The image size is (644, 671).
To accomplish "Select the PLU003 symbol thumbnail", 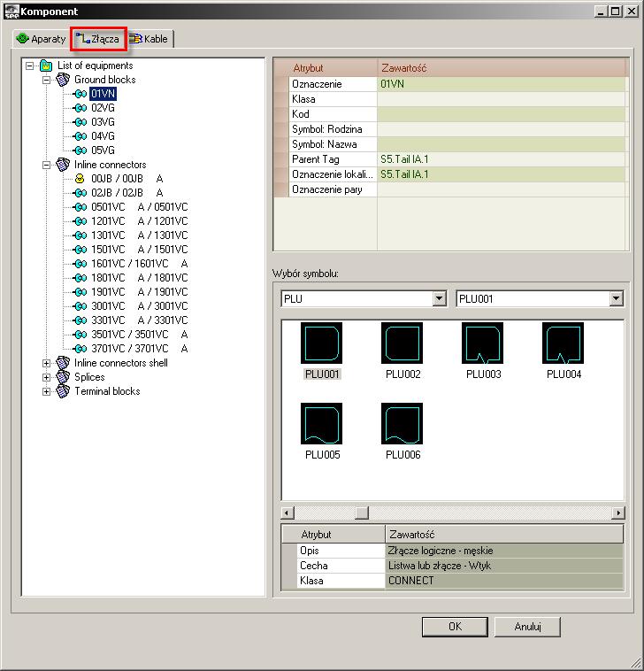I will [x=482, y=343].
